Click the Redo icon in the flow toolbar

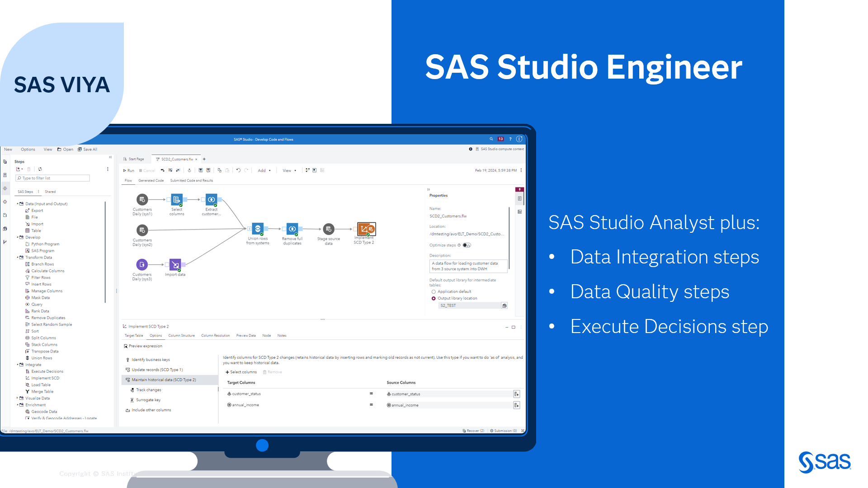(246, 170)
